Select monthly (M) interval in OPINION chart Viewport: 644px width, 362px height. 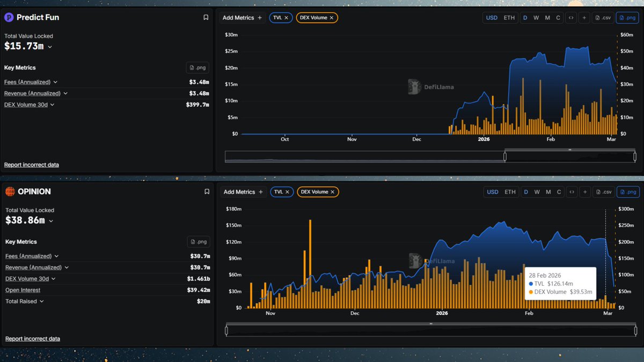[x=548, y=191]
